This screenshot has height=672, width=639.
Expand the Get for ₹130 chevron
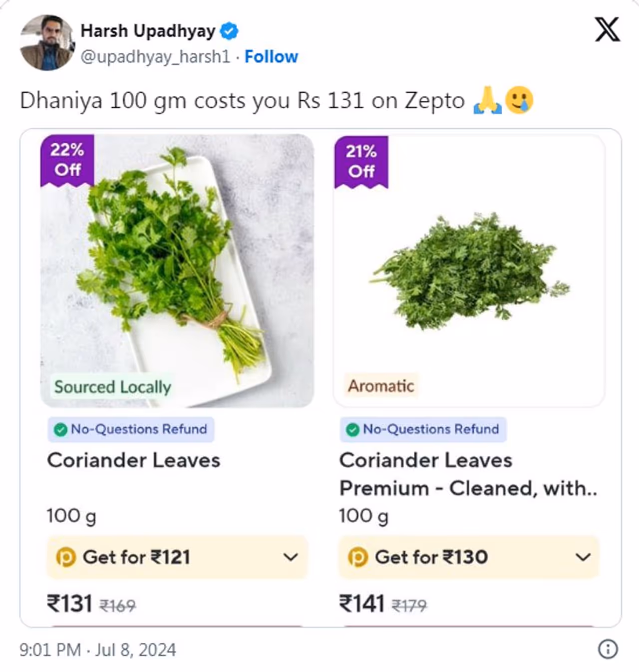pyautogui.click(x=583, y=557)
